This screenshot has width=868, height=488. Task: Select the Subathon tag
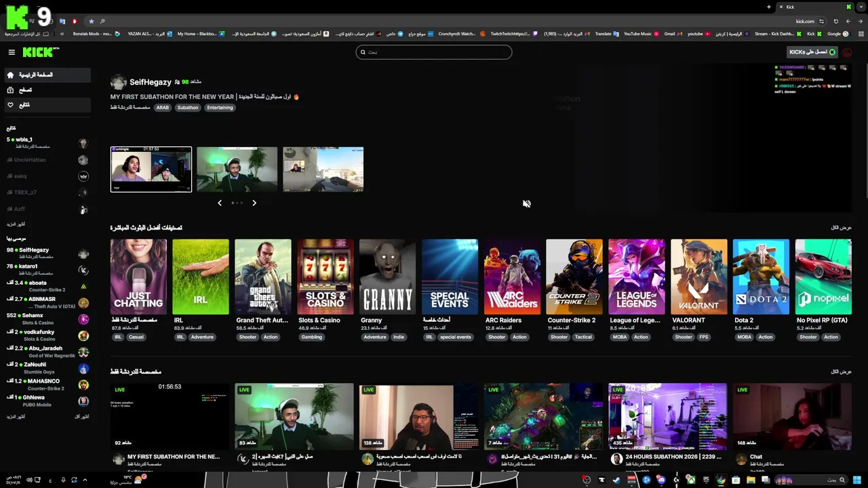(x=188, y=108)
